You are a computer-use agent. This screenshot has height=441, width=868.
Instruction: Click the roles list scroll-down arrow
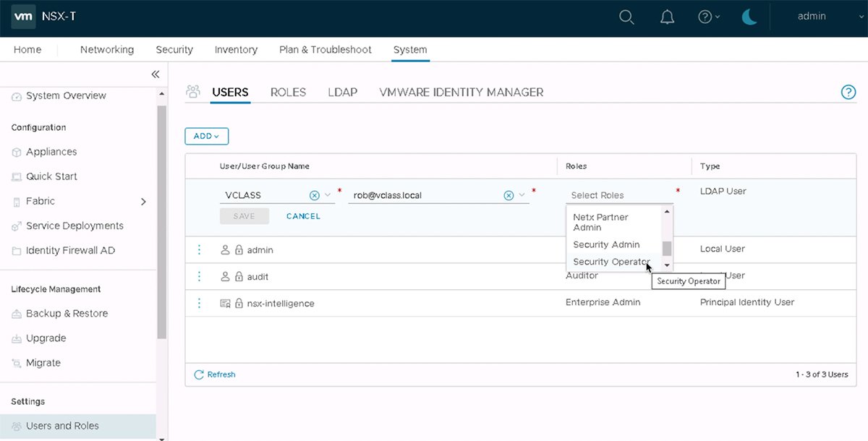click(x=667, y=265)
